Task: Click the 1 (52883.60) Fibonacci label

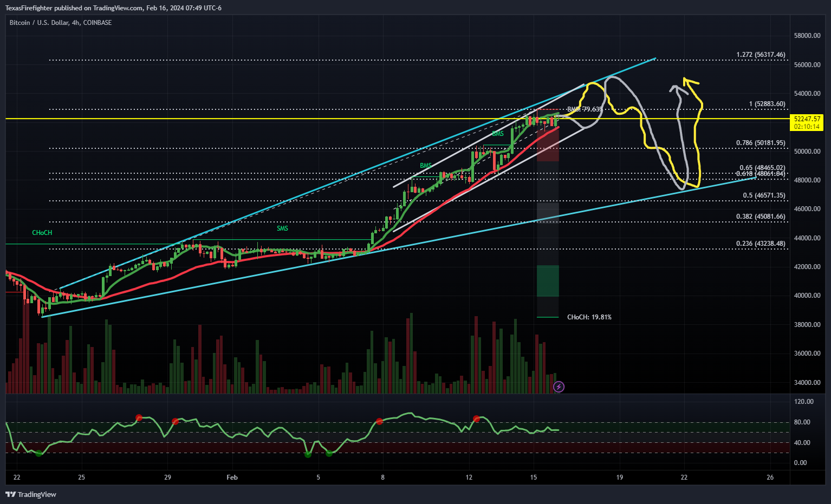Action: coord(767,104)
